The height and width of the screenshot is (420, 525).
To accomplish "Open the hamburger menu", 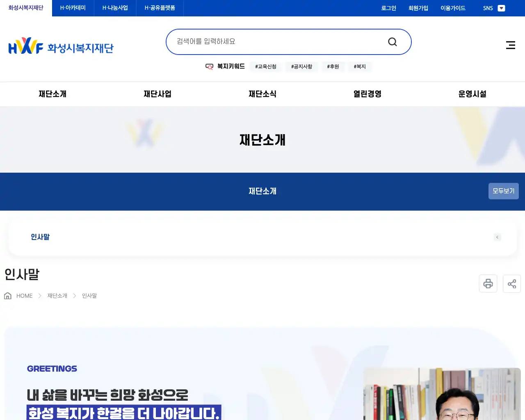I will (x=510, y=45).
